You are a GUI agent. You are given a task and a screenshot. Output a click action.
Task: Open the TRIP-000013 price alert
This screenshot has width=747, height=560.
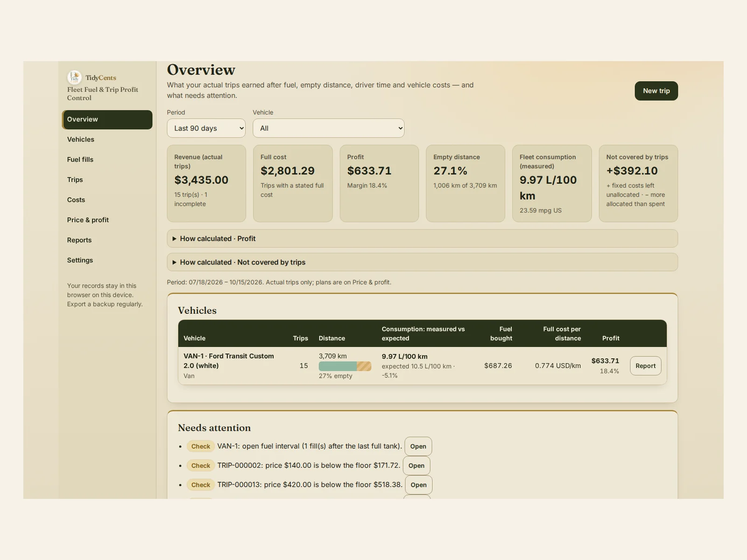(x=419, y=485)
